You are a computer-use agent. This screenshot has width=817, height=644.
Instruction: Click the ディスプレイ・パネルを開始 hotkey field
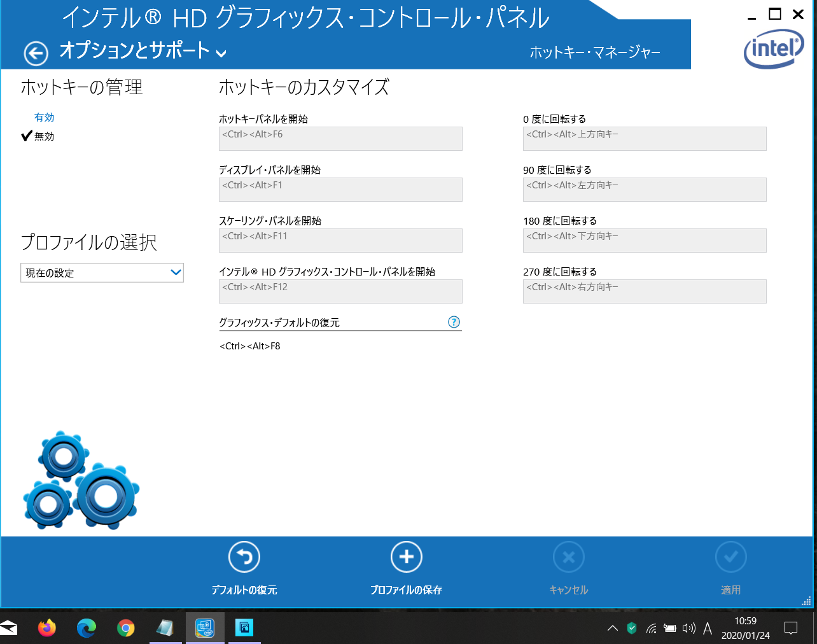pyautogui.click(x=340, y=190)
